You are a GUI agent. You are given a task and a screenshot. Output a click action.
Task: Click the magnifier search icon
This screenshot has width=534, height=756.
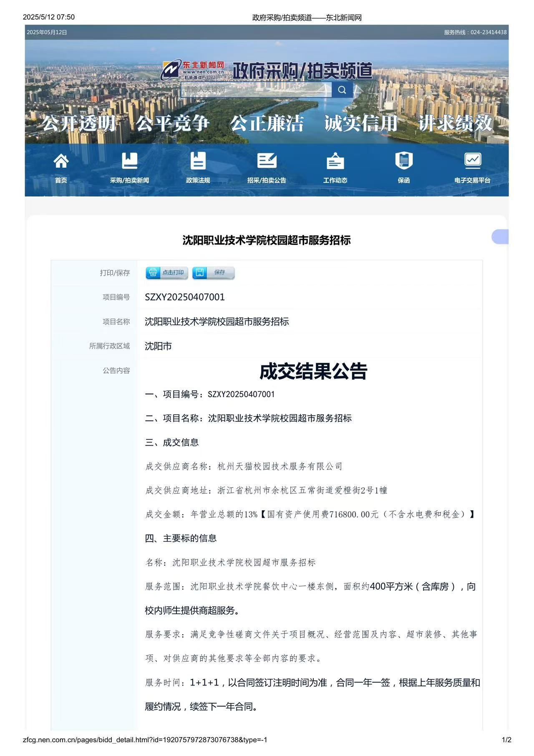coord(342,90)
